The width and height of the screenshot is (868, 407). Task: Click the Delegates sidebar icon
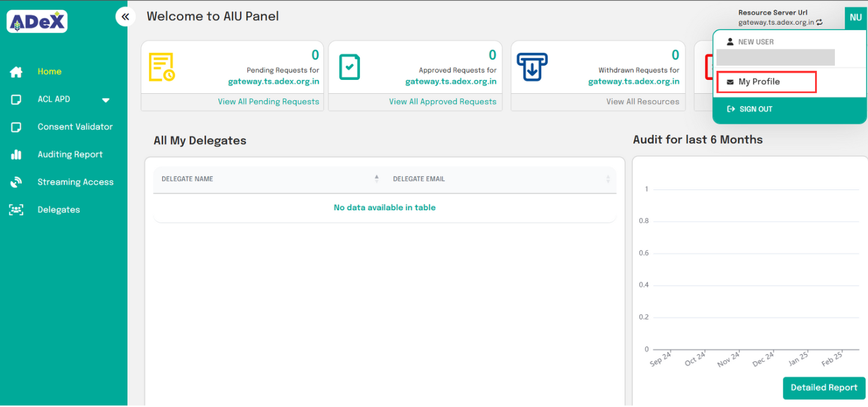point(16,210)
